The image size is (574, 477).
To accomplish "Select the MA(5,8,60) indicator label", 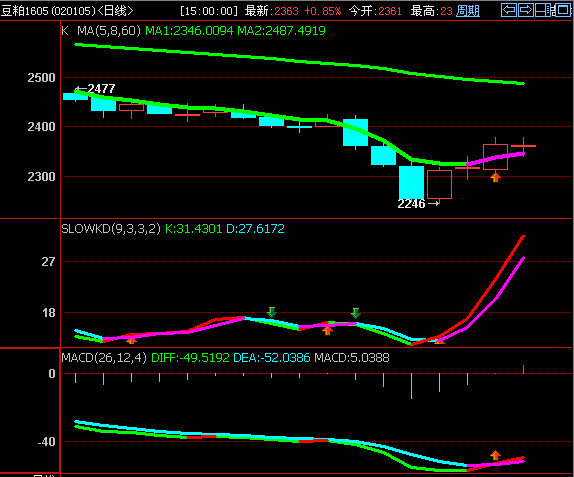I will click(x=109, y=30).
